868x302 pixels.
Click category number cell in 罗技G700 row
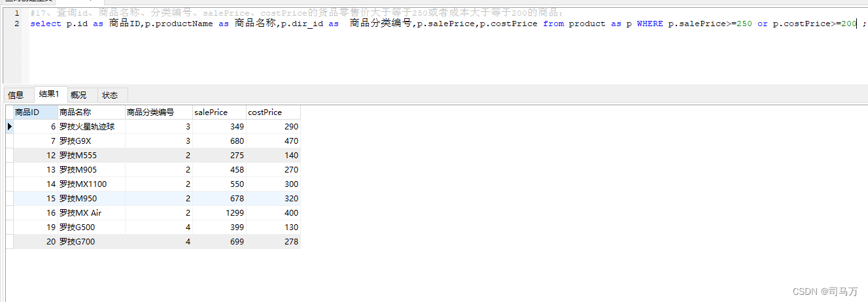click(159, 242)
